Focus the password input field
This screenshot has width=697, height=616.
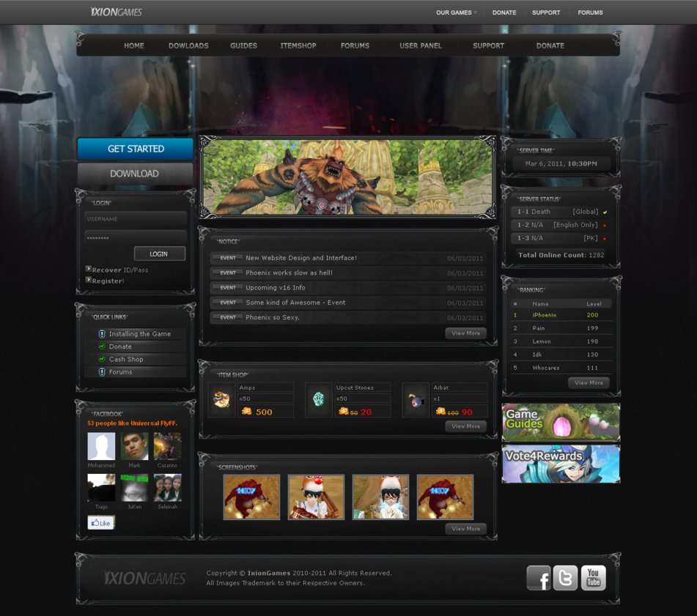click(136, 237)
